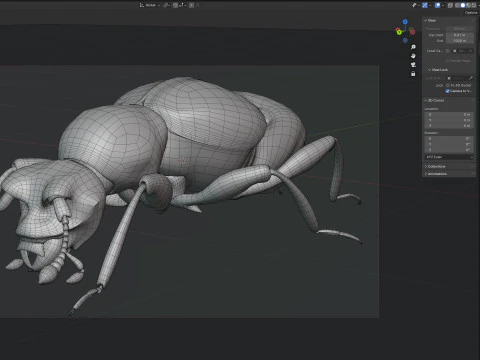Pick the Lock to Object eyedropper
The image size is (480, 360).
tap(471, 78)
